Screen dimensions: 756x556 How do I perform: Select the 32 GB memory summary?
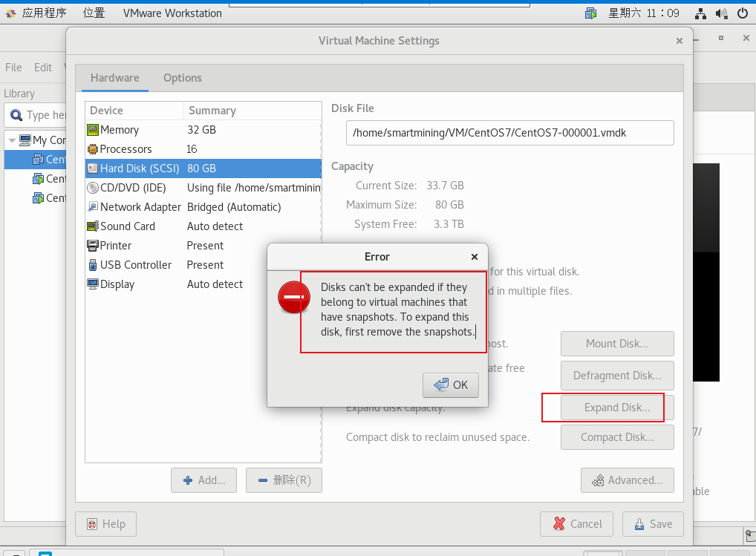[201, 130]
